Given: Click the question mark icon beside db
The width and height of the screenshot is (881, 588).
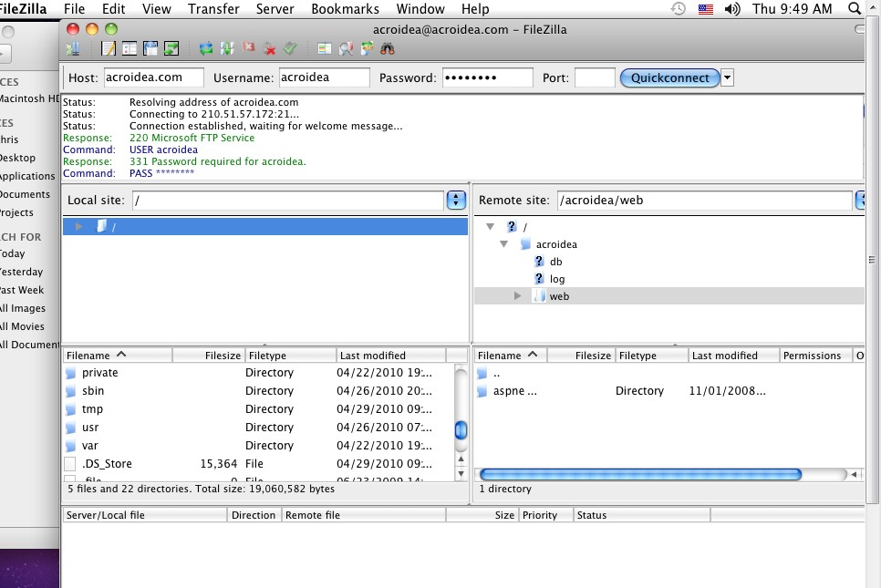Looking at the screenshot, I should click(x=539, y=261).
